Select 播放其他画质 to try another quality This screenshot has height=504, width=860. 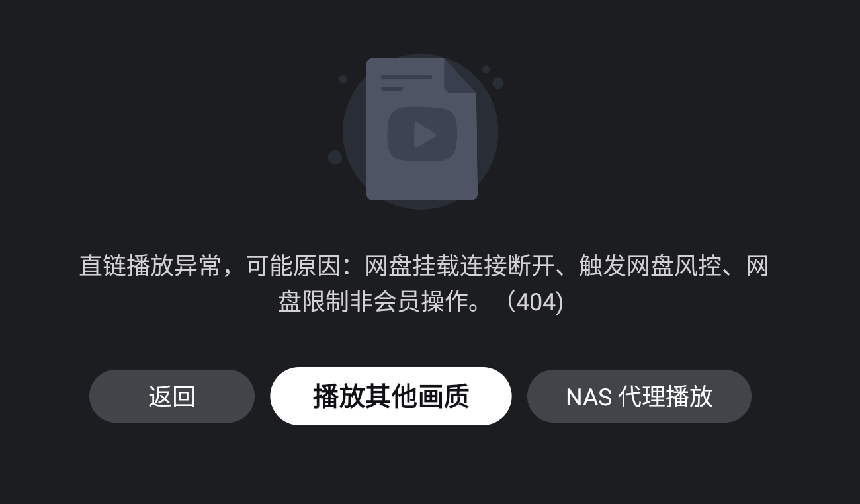tap(391, 396)
